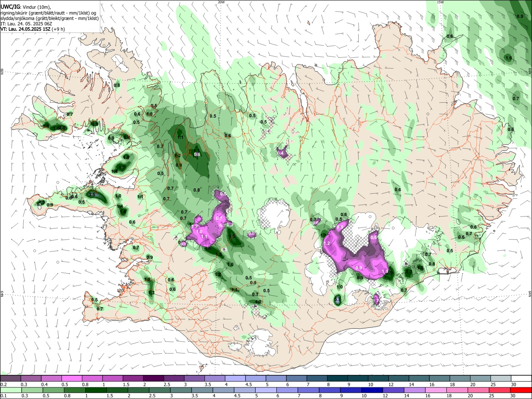
Task: Click the 'slydda/snjókoma' legend description line
Action: pos(49,18)
